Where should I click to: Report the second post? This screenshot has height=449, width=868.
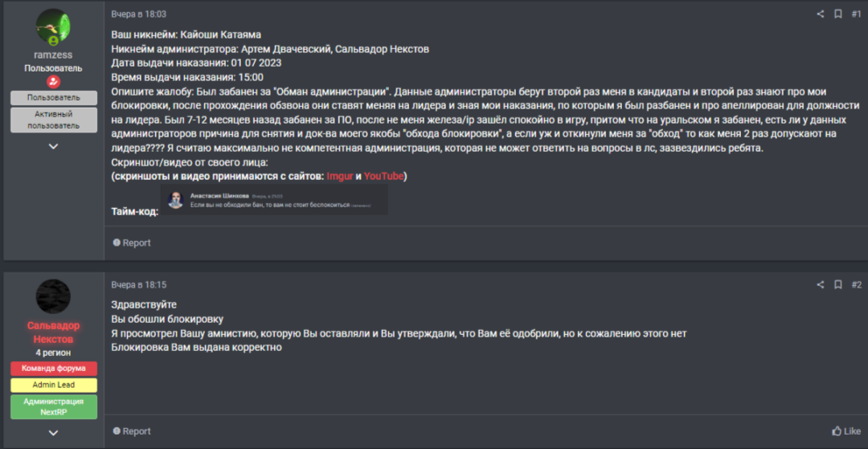[132, 431]
